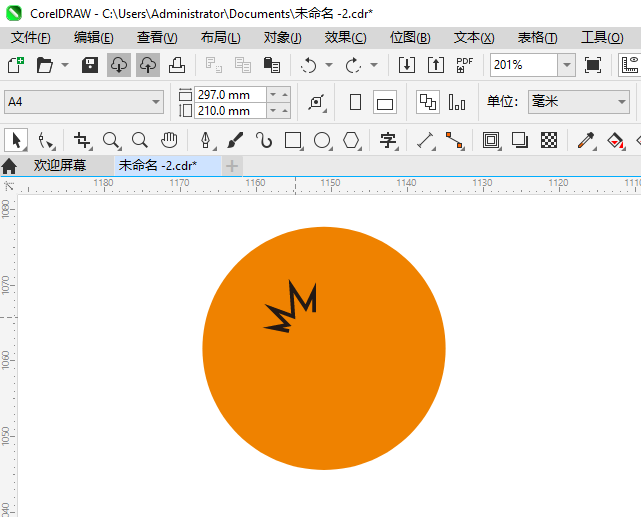Expand open-file arrow dropdown
The image size is (641, 517).
[65, 65]
